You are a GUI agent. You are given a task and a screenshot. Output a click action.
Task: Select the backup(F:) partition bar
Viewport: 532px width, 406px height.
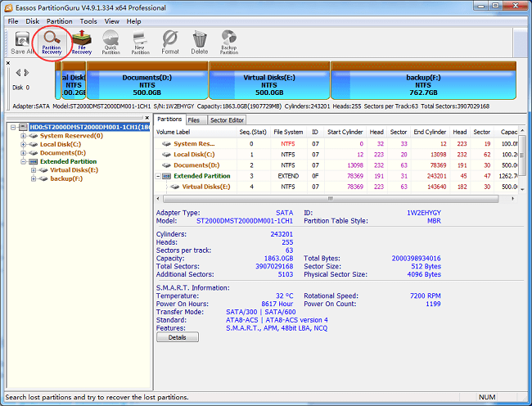(422, 83)
